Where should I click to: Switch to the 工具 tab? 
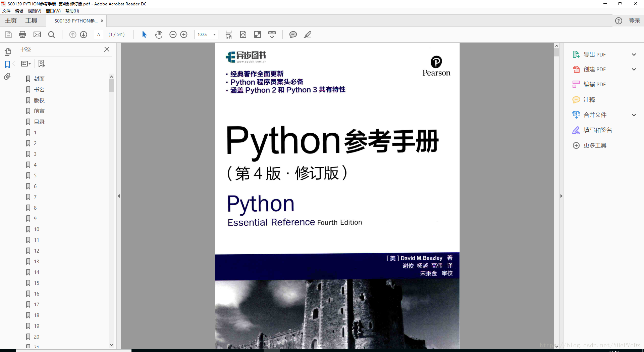31,21
